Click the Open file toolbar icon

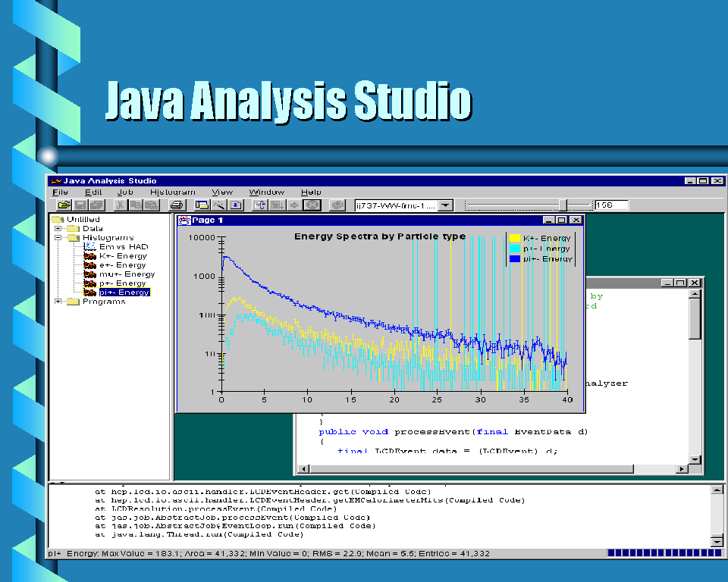pos(64,205)
